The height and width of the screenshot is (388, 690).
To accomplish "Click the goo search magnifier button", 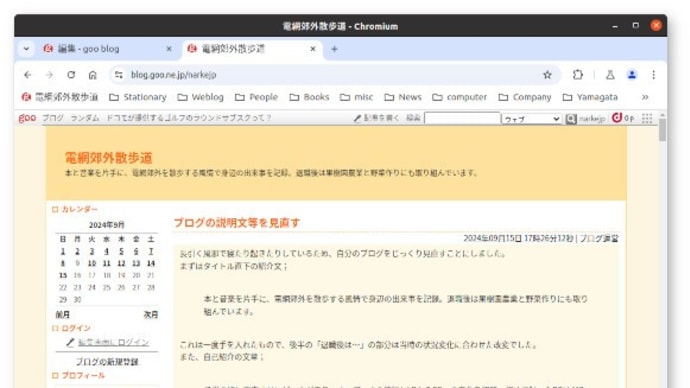I will pyautogui.click(x=571, y=119).
